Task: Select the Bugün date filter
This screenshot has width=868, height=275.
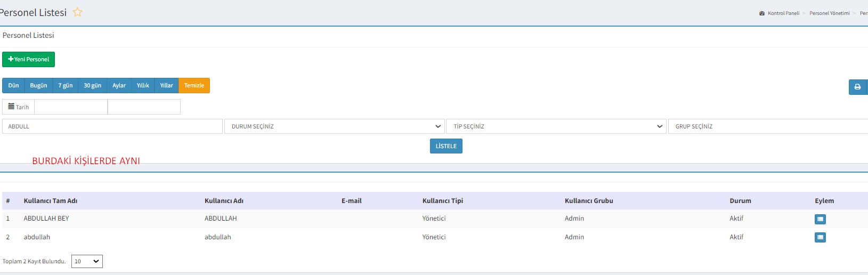Action: 38,85
